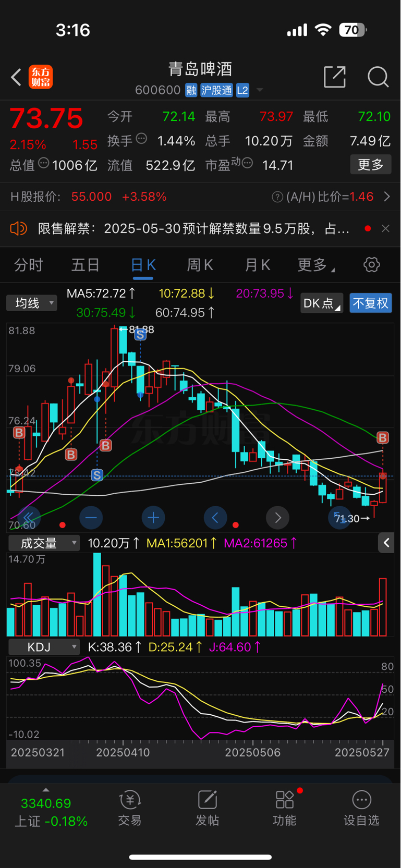Tap the back arrow icon
The width and height of the screenshot is (401, 868).
[16, 77]
